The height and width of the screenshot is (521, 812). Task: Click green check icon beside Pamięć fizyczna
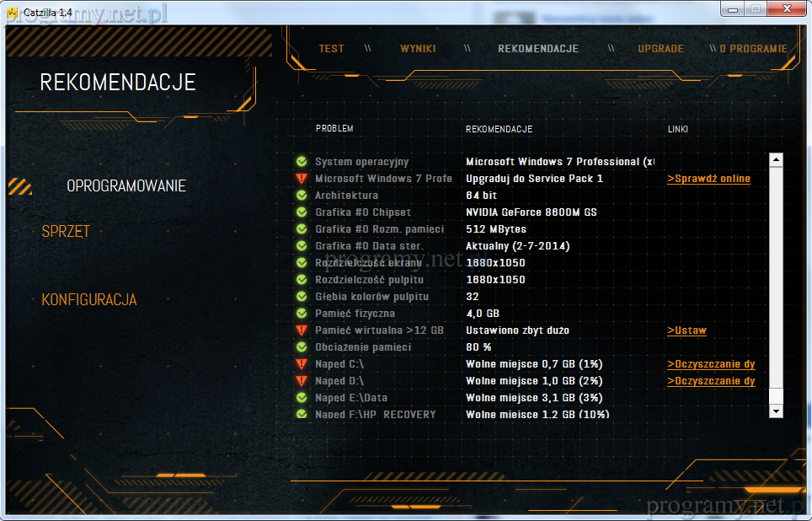coord(302,314)
